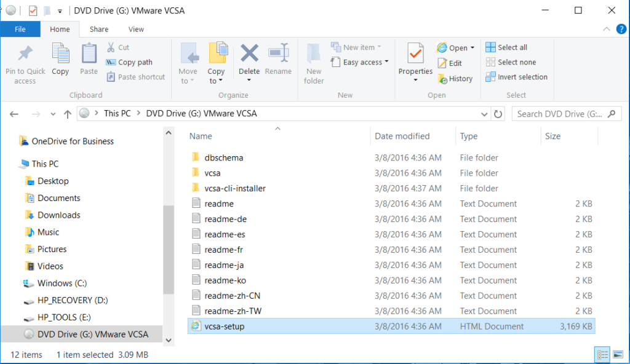Click DVD Drive (G:) breadcrumb segment
Screen dimensions: 630x364
[x=201, y=114]
